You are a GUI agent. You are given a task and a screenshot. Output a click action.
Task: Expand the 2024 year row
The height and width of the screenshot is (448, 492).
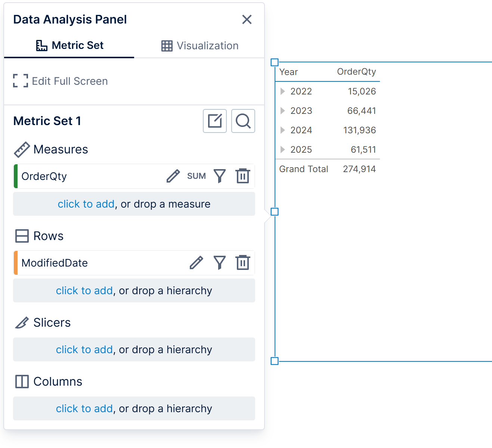click(282, 130)
